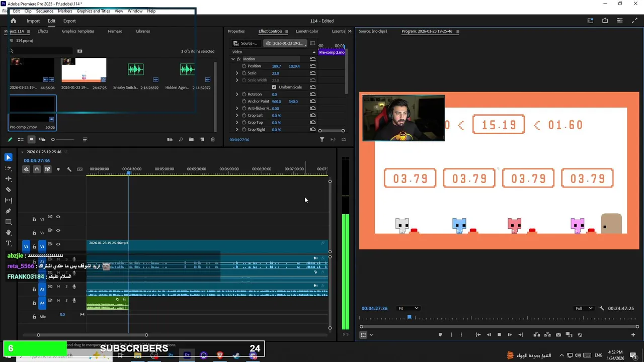The image size is (644, 362).
Task: Click the Find magnifier icon in Project panel
Action: click(x=181, y=139)
